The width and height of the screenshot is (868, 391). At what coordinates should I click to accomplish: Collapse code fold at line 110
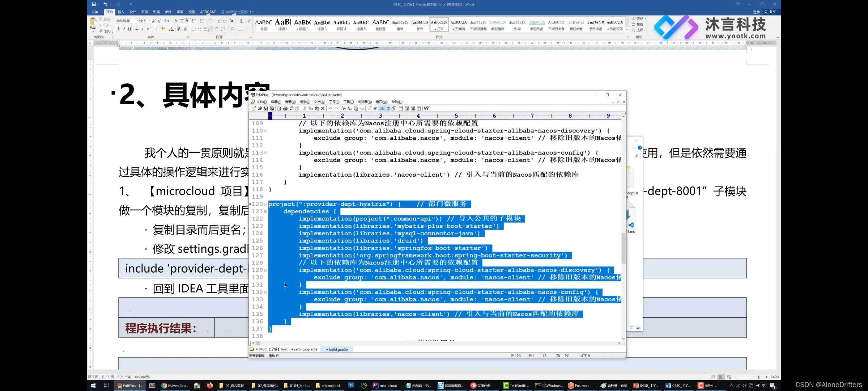click(265, 131)
